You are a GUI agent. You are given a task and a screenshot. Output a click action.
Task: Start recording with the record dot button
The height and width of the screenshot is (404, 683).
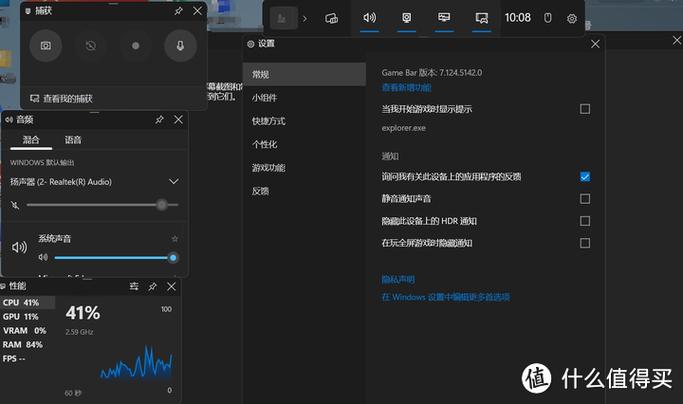135,46
